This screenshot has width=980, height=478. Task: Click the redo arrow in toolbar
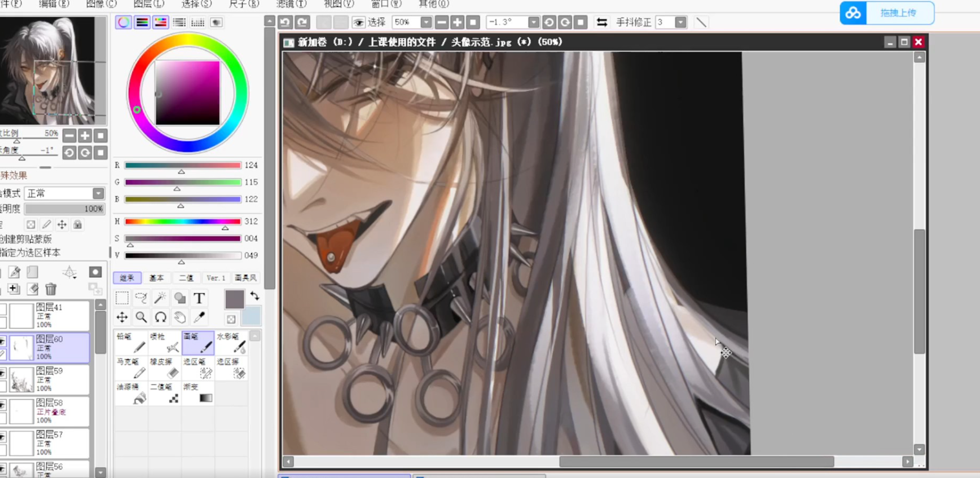(x=302, y=22)
